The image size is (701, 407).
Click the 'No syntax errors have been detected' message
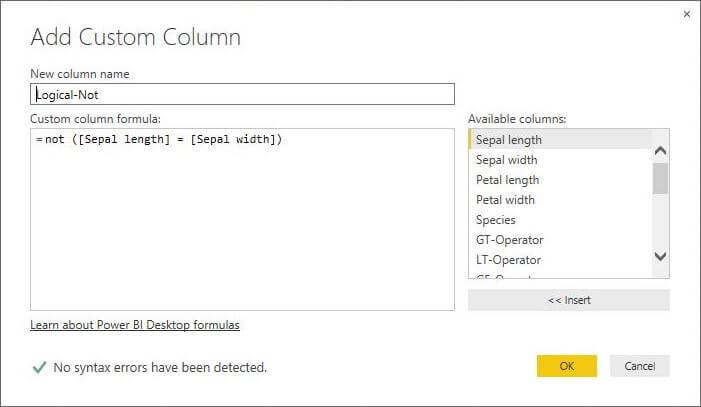160,367
